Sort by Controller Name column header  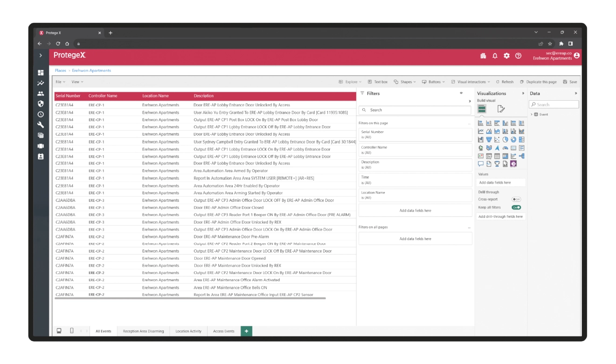(103, 96)
